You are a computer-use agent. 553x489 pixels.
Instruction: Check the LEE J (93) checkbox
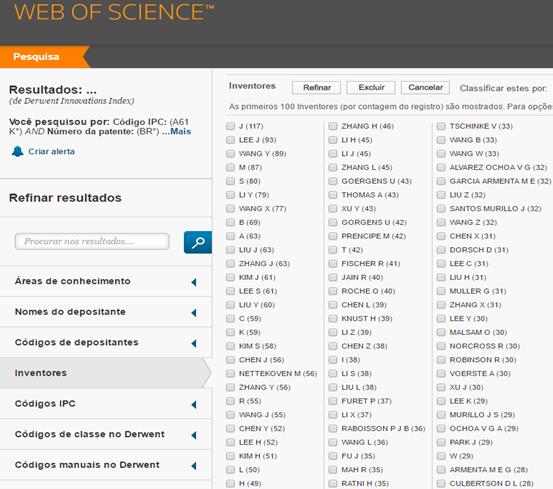(x=230, y=140)
